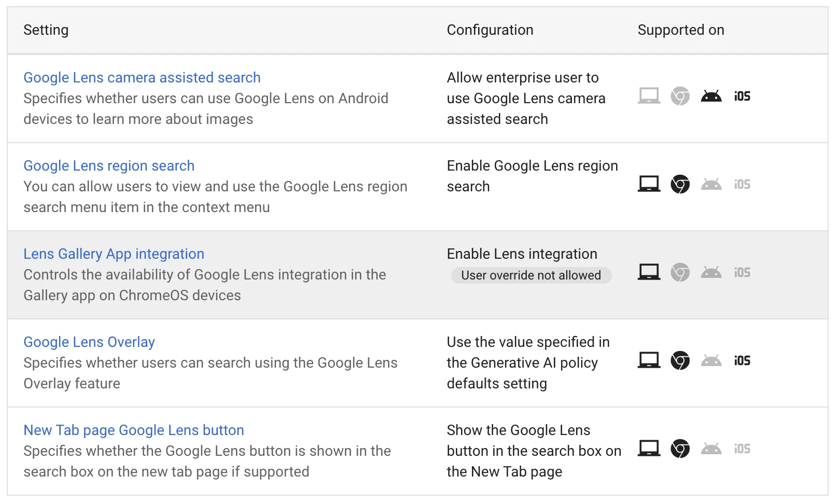The image size is (838, 504).
Task: Click the Supported on column header
Action: coord(680,30)
